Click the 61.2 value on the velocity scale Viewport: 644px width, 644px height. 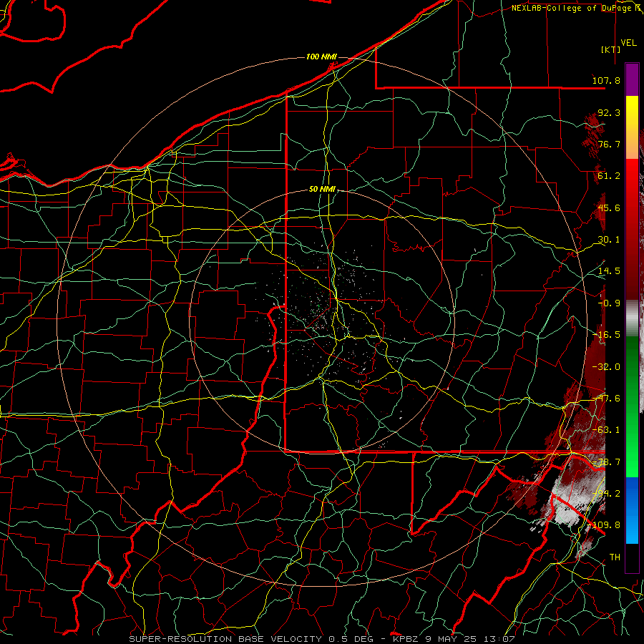609,176
